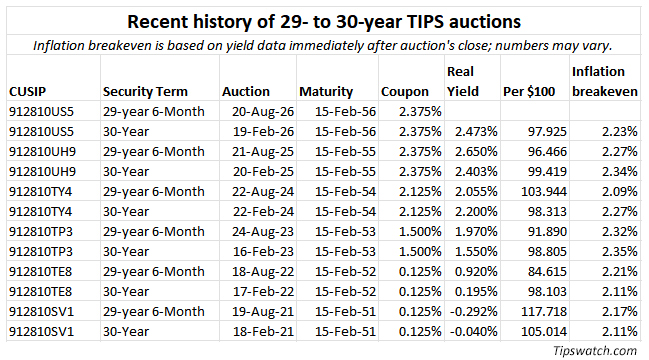Click the Per $100 column header

pyautogui.click(x=529, y=91)
